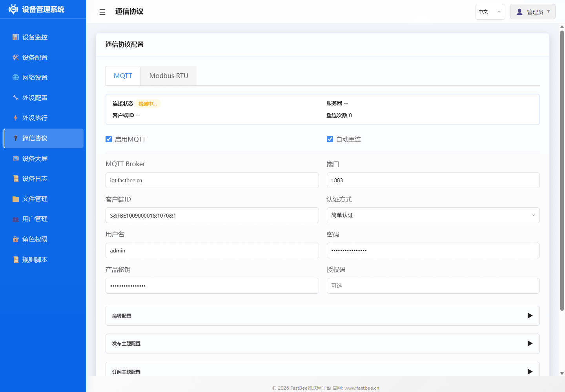Click the MQTT Broker input field
The image size is (565, 392).
coord(212,180)
